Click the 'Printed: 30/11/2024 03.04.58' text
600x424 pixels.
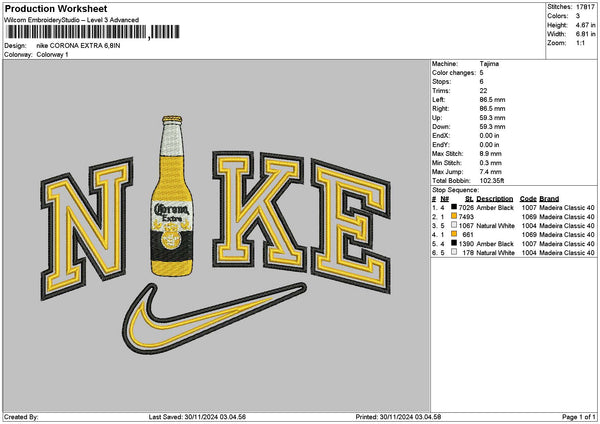coord(398,417)
